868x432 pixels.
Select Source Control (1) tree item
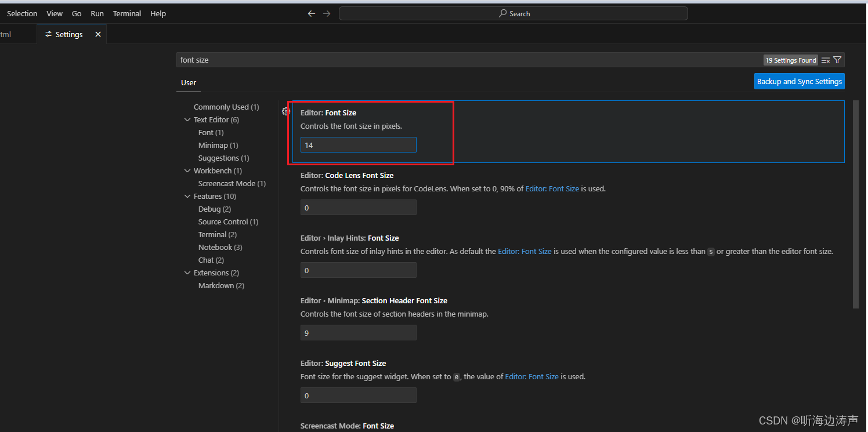tap(229, 222)
